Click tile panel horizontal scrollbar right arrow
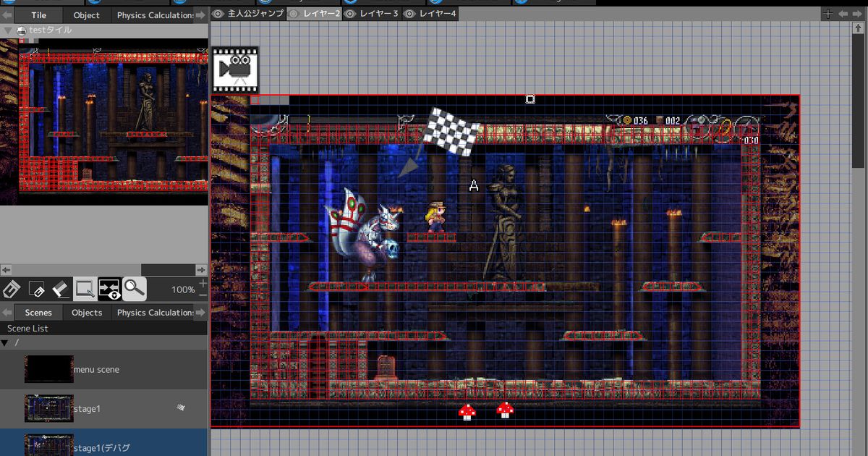This screenshot has width=868, height=456. pyautogui.click(x=202, y=269)
